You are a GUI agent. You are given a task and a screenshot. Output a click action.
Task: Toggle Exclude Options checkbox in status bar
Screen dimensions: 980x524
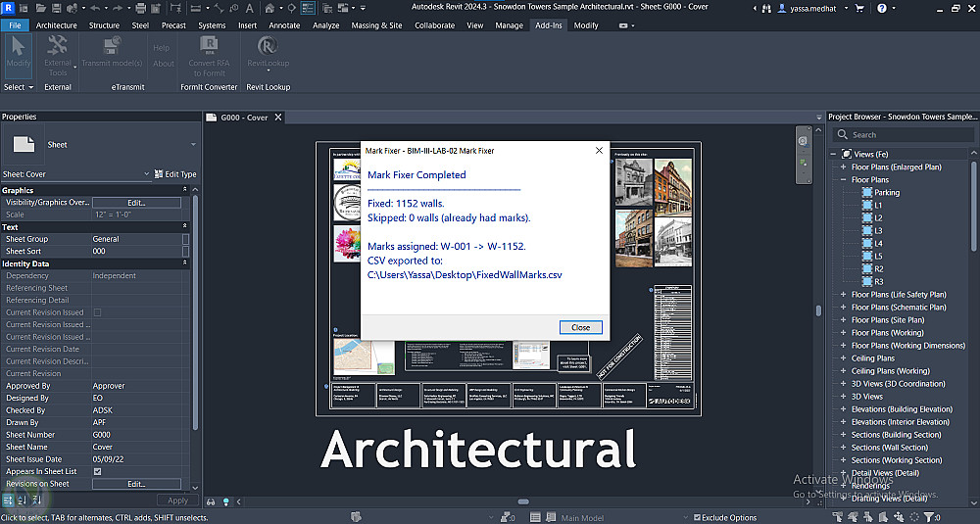(697, 517)
